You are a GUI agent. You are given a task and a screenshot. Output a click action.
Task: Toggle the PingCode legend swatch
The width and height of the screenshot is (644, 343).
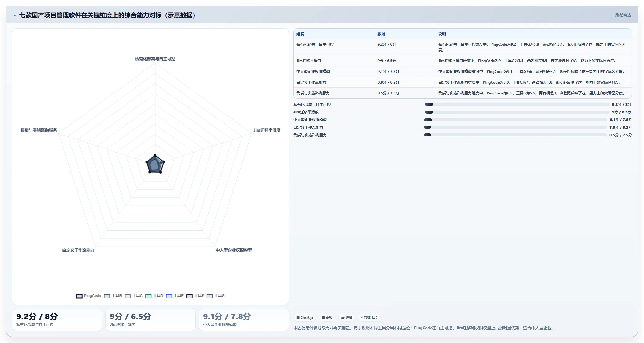[x=79, y=296]
